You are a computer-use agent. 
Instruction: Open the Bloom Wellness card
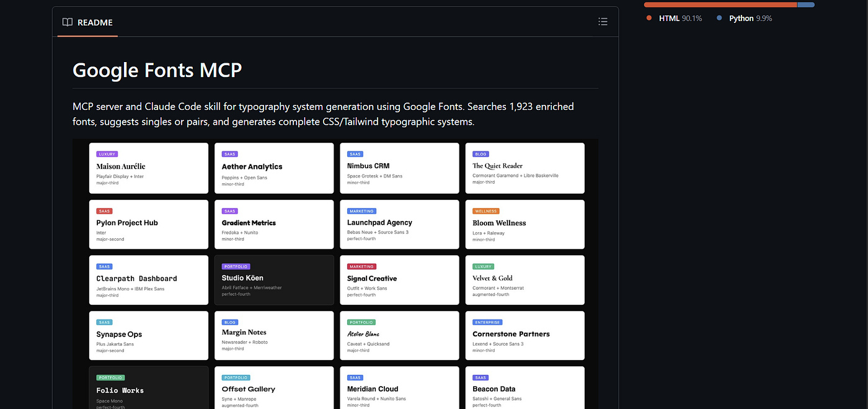525,224
